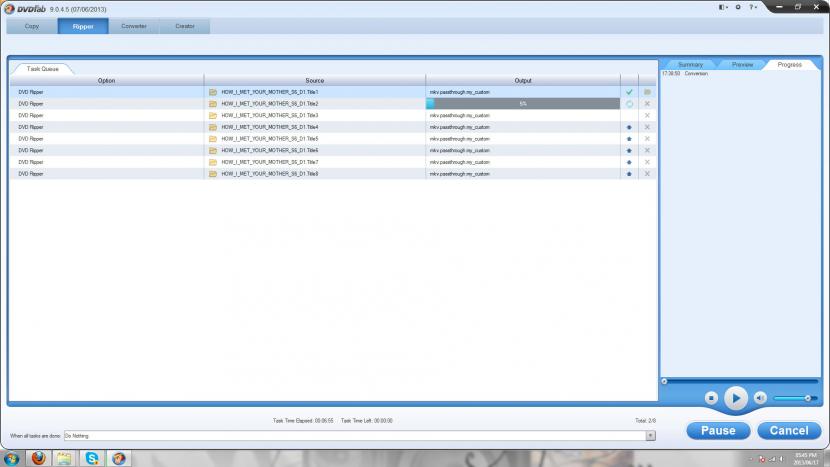The image size is (830, 467).
Task: Click folder icon for Title1 source
Action: point(213,92)
